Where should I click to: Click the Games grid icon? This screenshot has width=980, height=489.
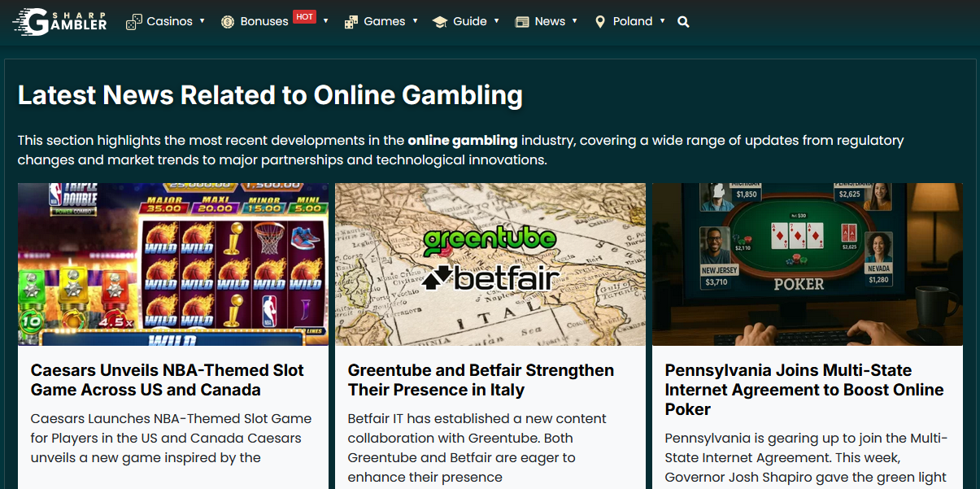[x=351, y=22]
